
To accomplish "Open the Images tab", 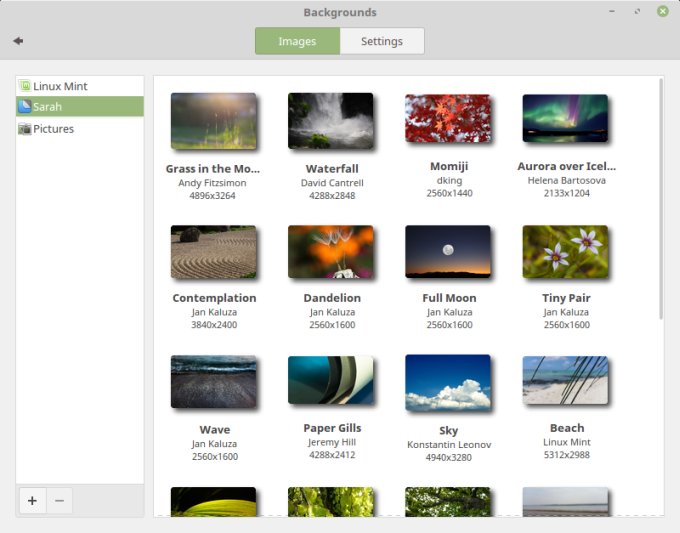I will (x=297, y=41).
